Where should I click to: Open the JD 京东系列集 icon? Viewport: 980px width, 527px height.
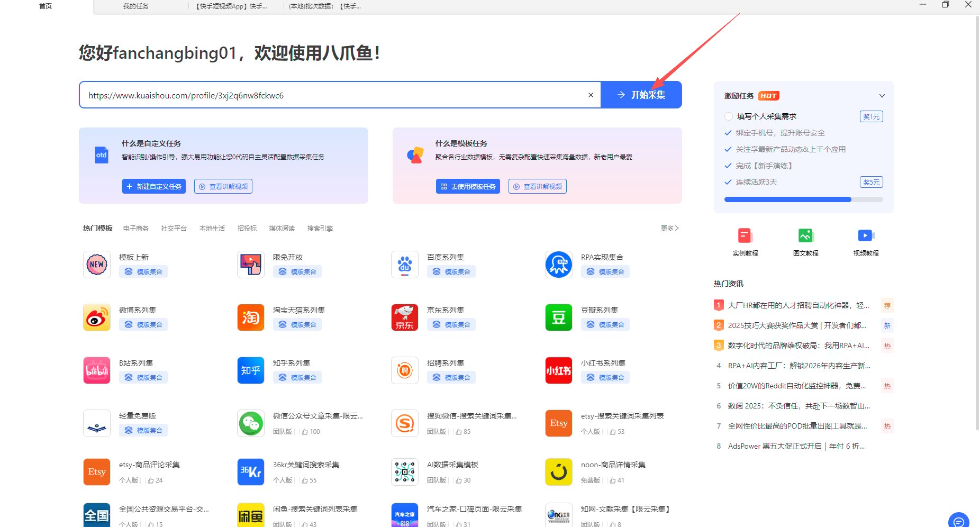coord(405,317)
